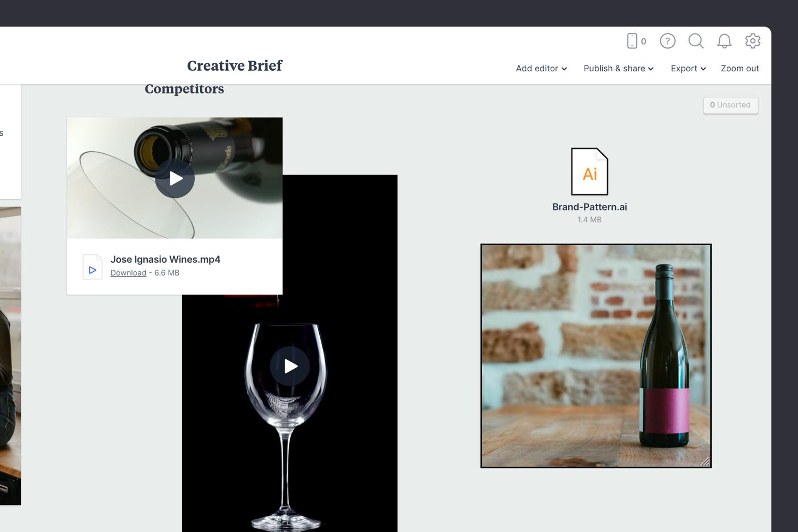Open the notifications bell
This screenshot has height=532, width=798.
coord(724,41)
